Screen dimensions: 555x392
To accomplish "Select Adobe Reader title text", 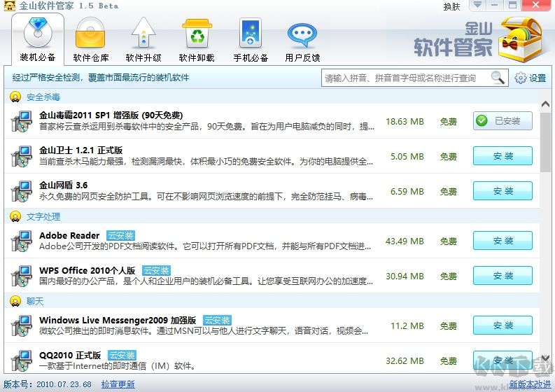I will (69, 235).
